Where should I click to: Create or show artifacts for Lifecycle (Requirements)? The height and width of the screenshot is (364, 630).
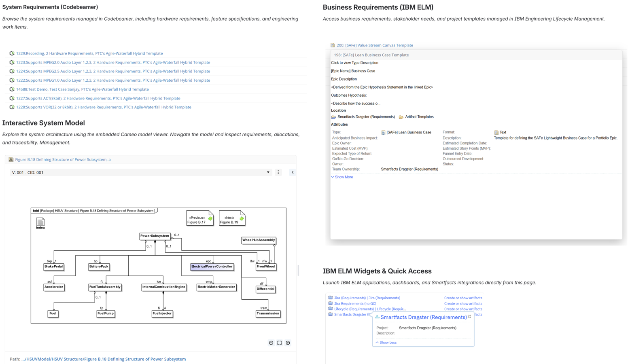pyautogui.click(x=463, y=309)
